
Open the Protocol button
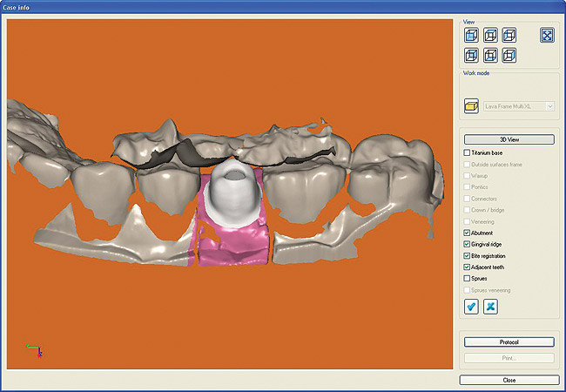pos(509,342)
